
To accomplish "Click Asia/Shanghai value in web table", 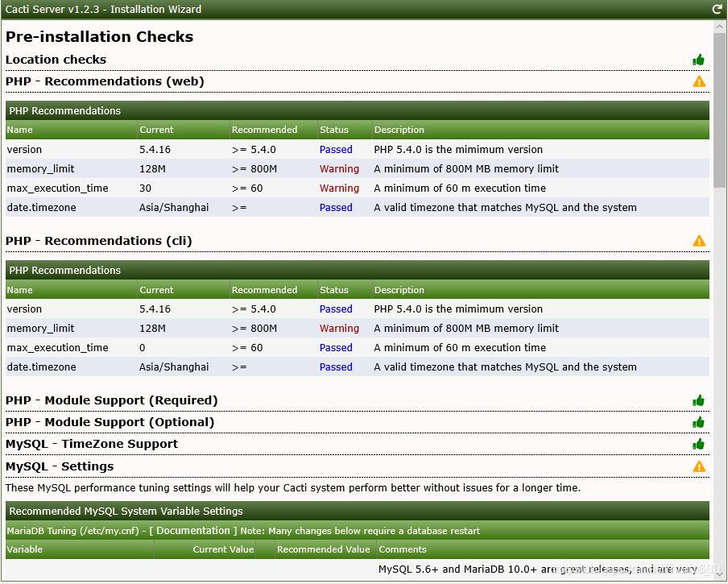I will (x=174, y=208).
